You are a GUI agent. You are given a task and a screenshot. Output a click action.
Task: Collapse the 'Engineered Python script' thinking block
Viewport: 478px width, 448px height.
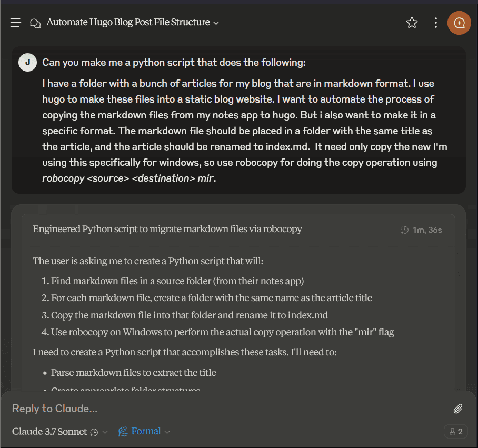tap(167, 229)
